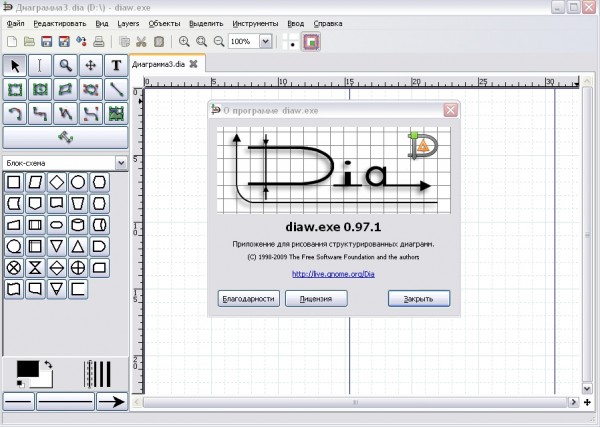Swap foreground and background colors arrow
600x427 pixels.
coord(48,365)
